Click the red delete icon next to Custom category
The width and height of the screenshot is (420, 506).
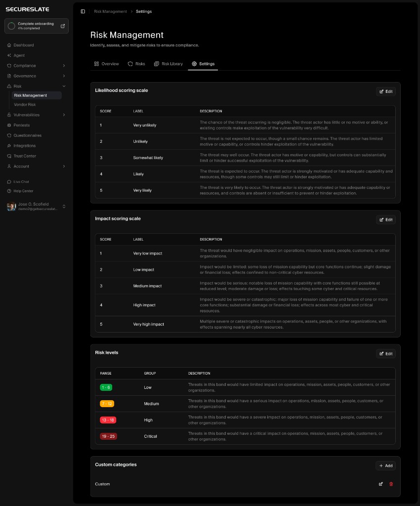click(391, 484)
